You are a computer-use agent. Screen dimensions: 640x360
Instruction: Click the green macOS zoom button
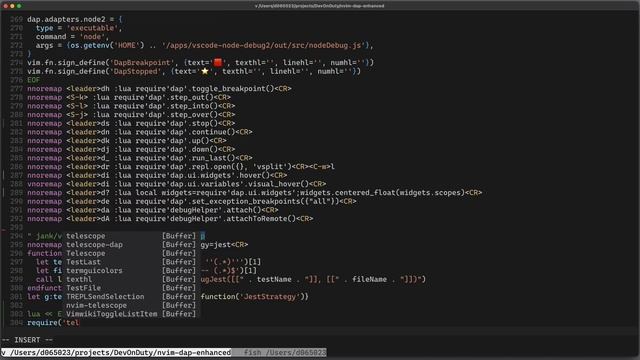(19, 6)
